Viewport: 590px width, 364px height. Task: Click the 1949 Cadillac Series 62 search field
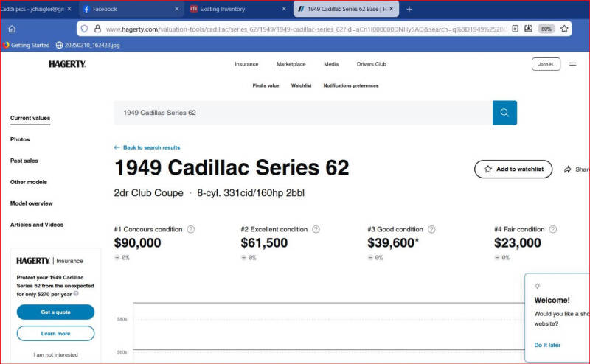pyautogui.click(x=302, y=113)
